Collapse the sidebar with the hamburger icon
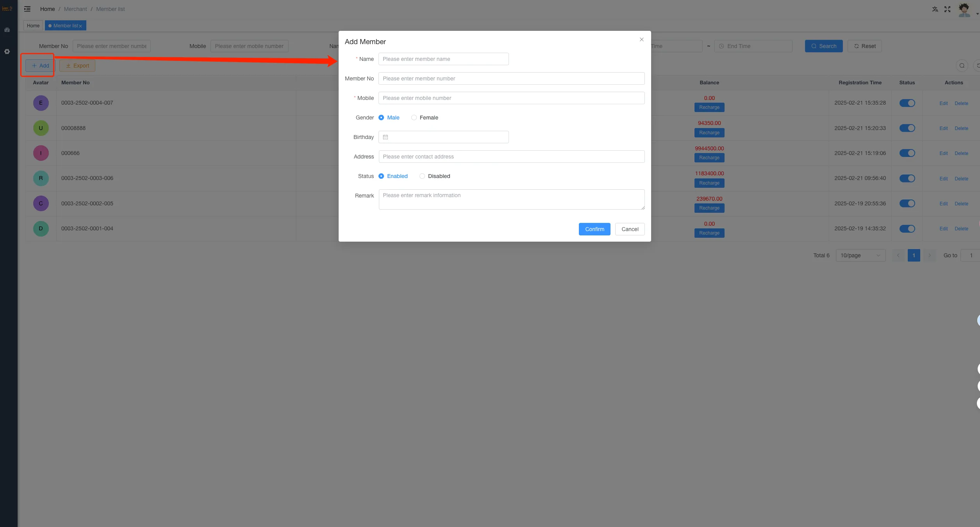This screenshot has width=980, height=527. [x=27, y=9]
